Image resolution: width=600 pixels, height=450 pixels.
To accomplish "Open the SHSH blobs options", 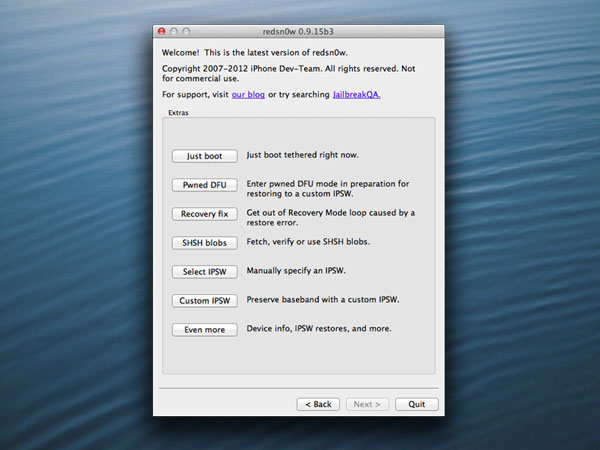I will 204,243.
